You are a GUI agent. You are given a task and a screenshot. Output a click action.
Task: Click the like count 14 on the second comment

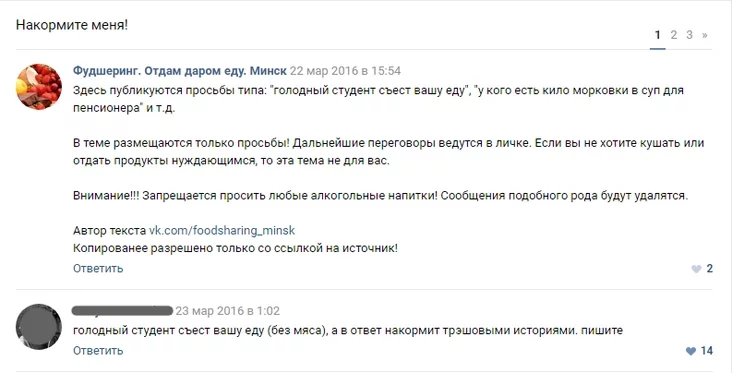pos(707,351)
